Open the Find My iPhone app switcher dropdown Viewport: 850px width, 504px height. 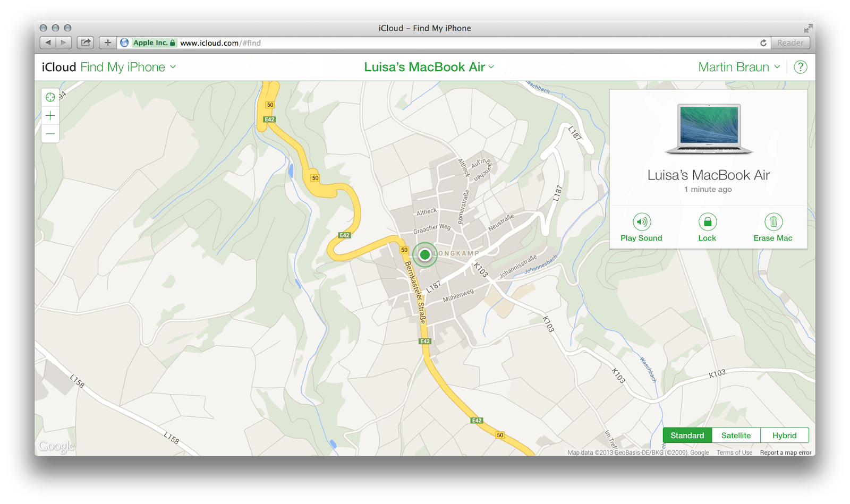(128, 67)
